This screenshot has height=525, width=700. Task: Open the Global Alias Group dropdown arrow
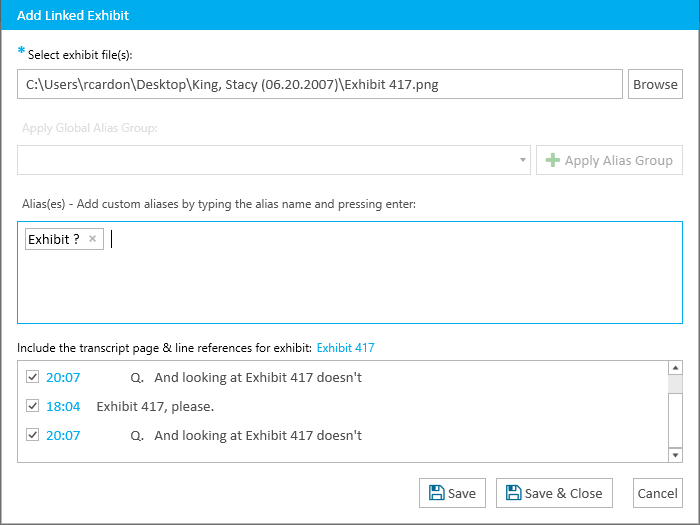[522, 160]
